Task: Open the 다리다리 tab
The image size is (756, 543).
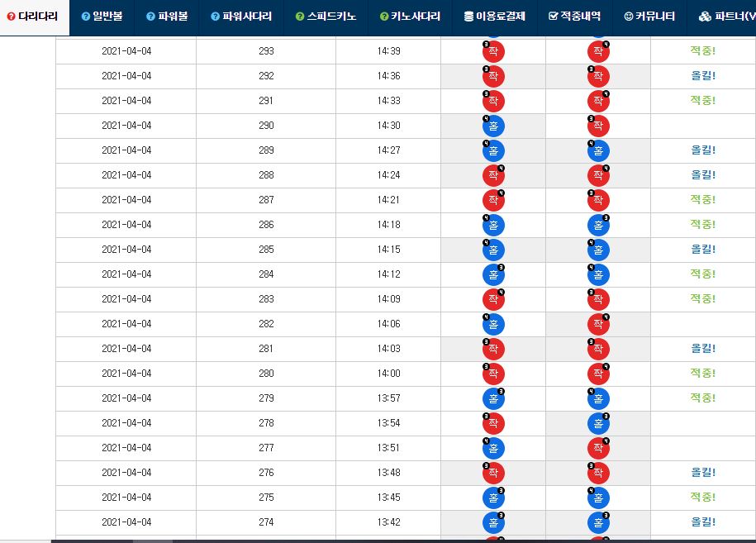Action: [34, 17]
